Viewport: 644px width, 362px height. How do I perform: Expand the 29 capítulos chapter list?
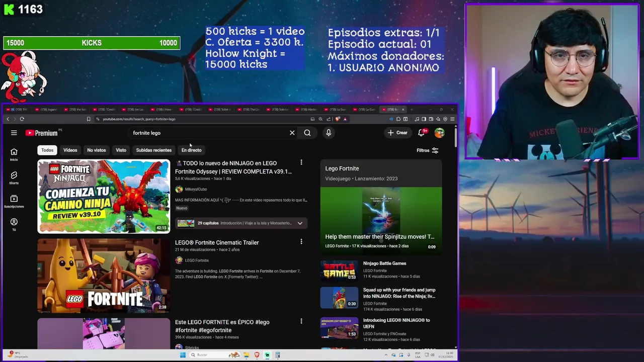(300, 223)
